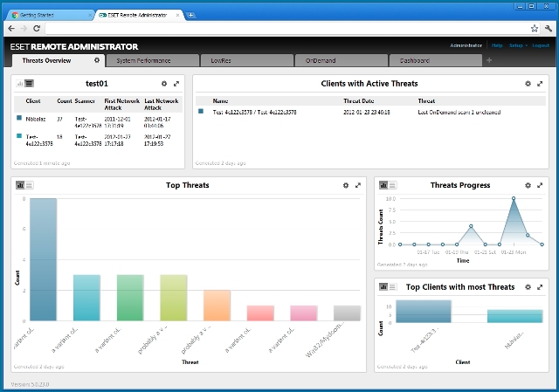Click the Name column header

(220, 101)
